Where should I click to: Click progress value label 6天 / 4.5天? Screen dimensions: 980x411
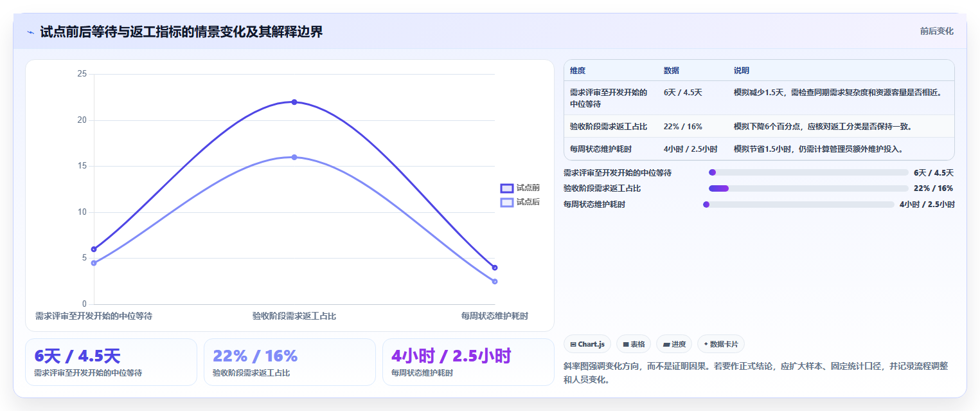(934, 172)
